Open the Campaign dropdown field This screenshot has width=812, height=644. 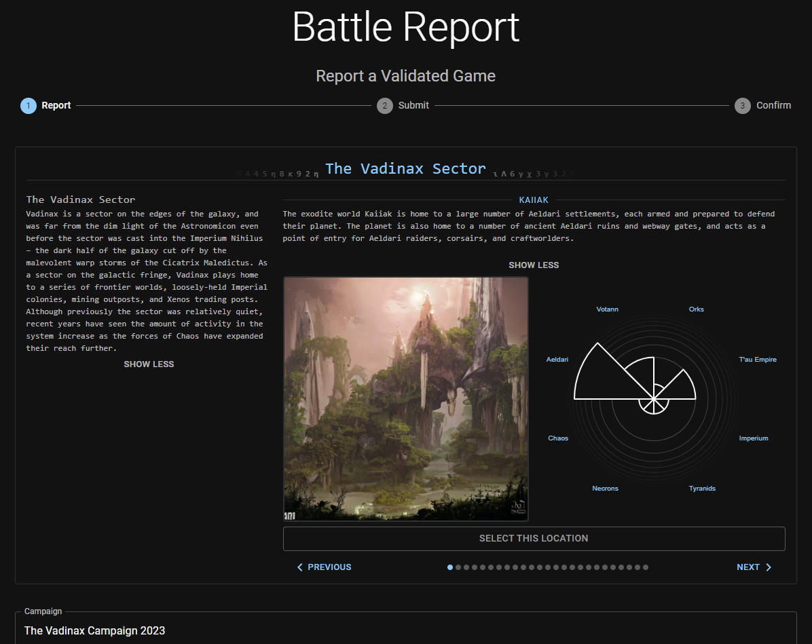coord(405,630)
